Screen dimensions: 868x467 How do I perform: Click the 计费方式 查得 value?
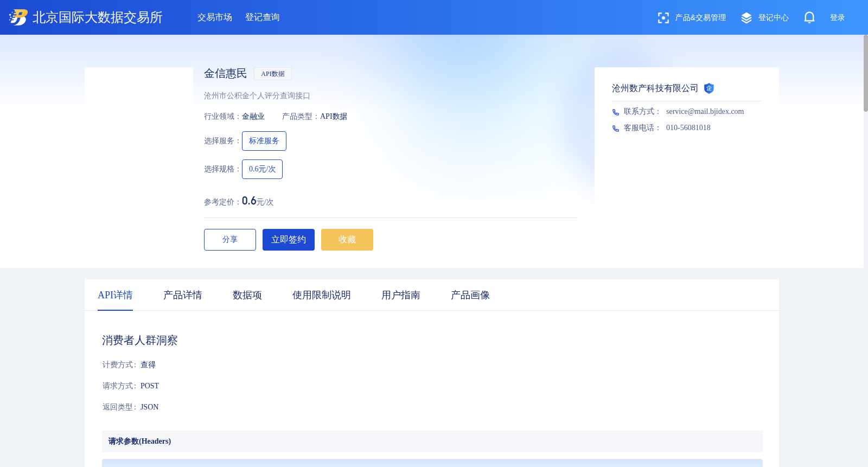tap(148, 365)
